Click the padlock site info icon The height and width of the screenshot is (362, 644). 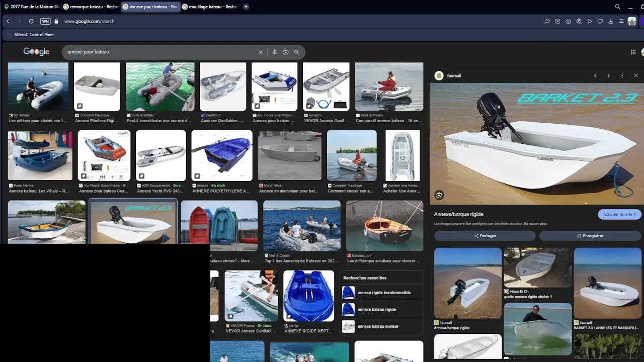coord(56,21)
